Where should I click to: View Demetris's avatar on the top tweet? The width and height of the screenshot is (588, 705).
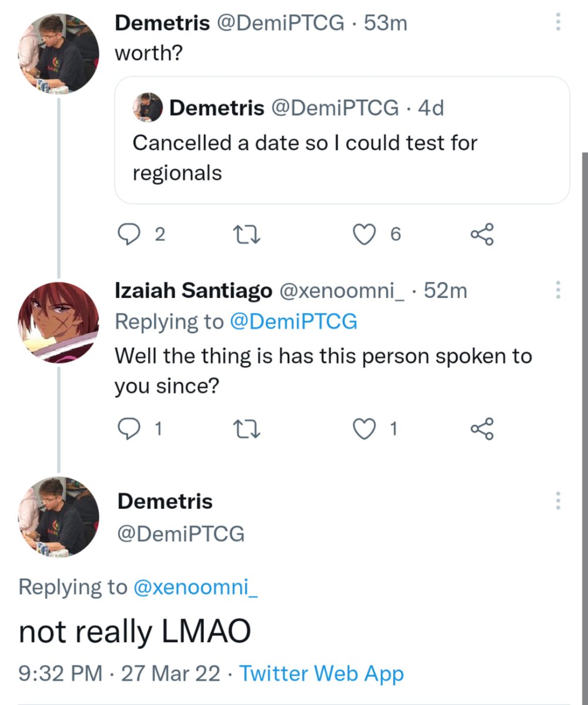[x=59, y=53]
